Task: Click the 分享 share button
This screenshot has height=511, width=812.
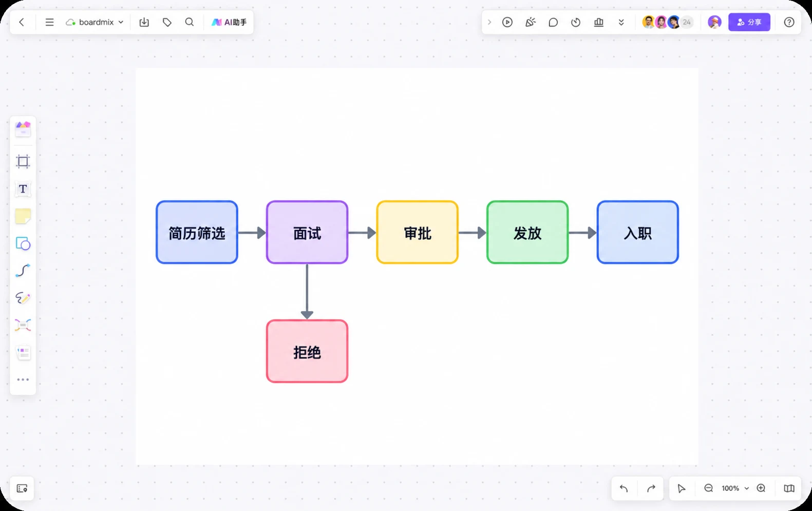Action: click(749, 22)
